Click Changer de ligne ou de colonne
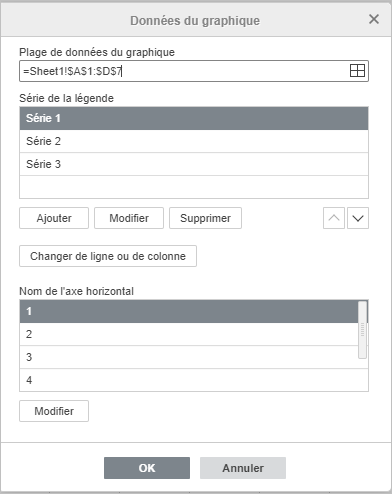Image resolution: width=392 pixels, height=494 pixels. click(108, 256)
